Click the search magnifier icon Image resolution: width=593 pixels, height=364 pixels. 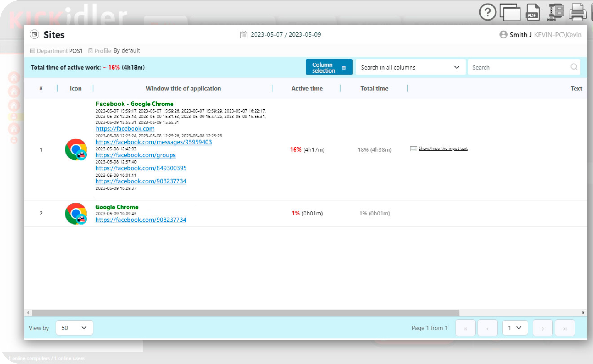click(574, 67)
